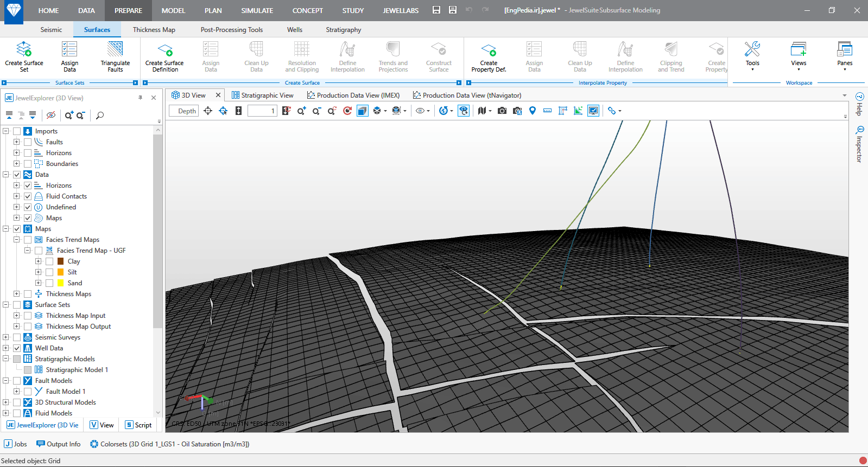Click the save icon in title bar
The width and height of the screenshot is (868, 467).
[x=436, y=10]
